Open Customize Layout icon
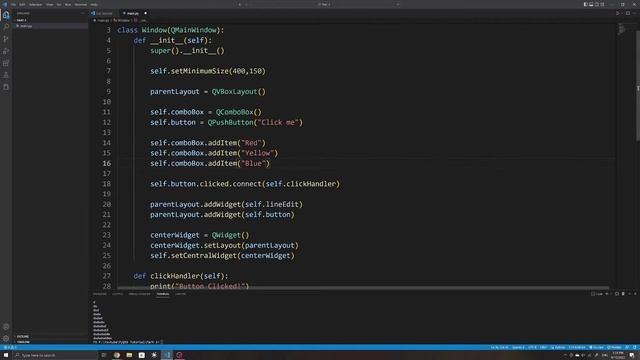Image resolution: width=640 pixels, height=360 pixels. (602, 4)
